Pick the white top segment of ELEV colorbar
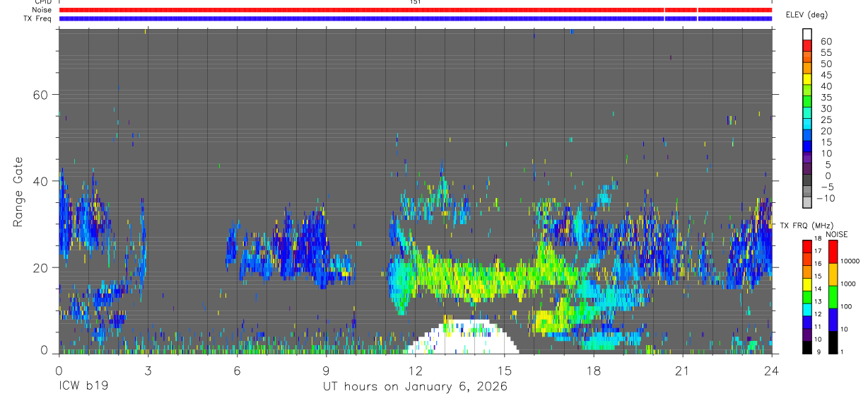Screen dimensions: 868x401 [807, 34]
